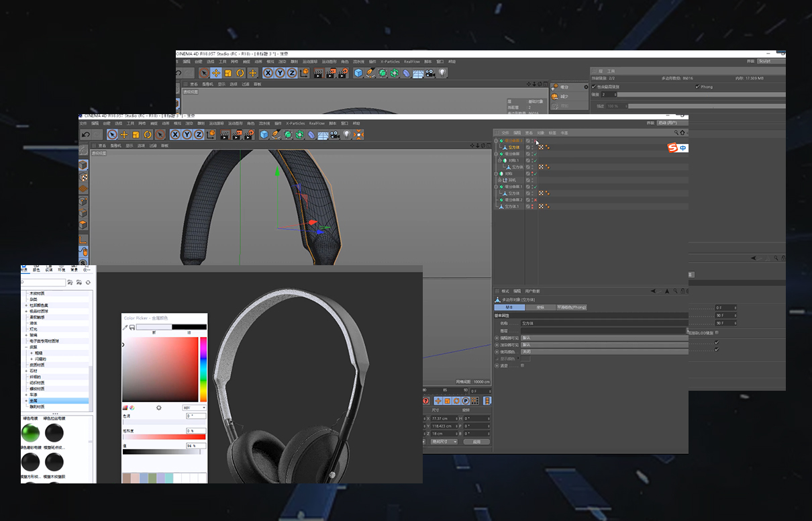
Task: Click the Camera icon in back Sculpt window
Action: pyautogui.click(x=430, y=73)
